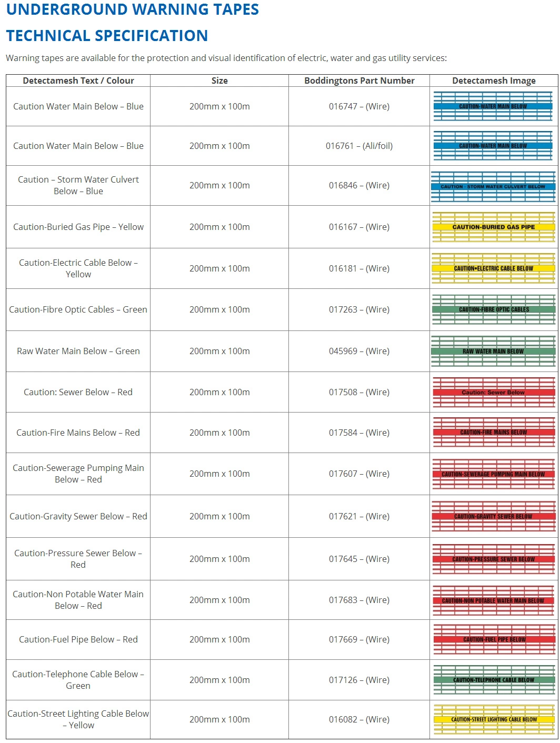Screen dimensions: 560x743
Task: Click the Boddingtons Part Number column header
Action: [x=359, y=81]
